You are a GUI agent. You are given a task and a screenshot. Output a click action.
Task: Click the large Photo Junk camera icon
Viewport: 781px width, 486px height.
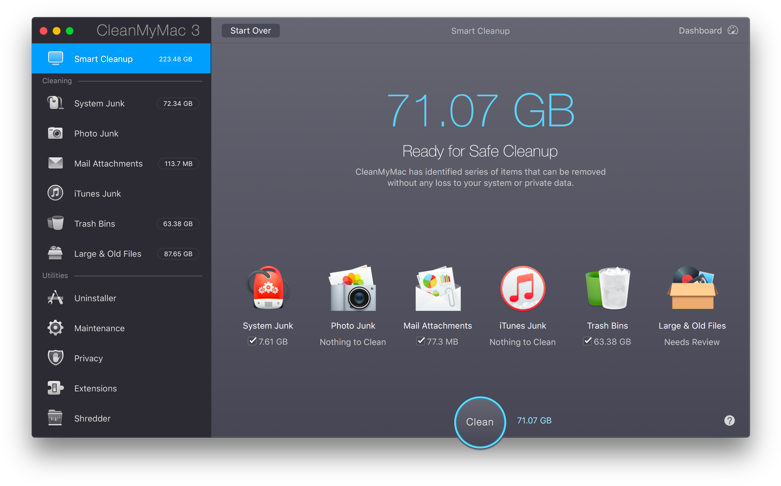pyautogui.click(x=353, y=288)
